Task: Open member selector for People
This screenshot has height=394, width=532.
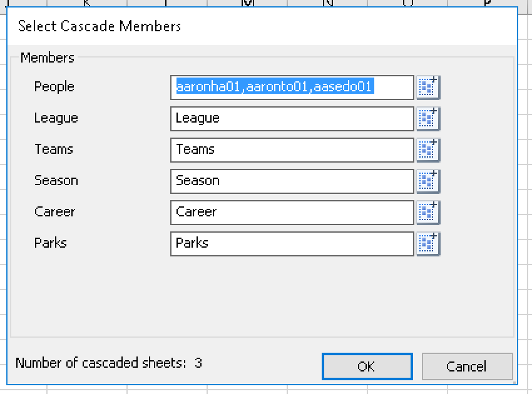Action: click(x=428, y=88)
